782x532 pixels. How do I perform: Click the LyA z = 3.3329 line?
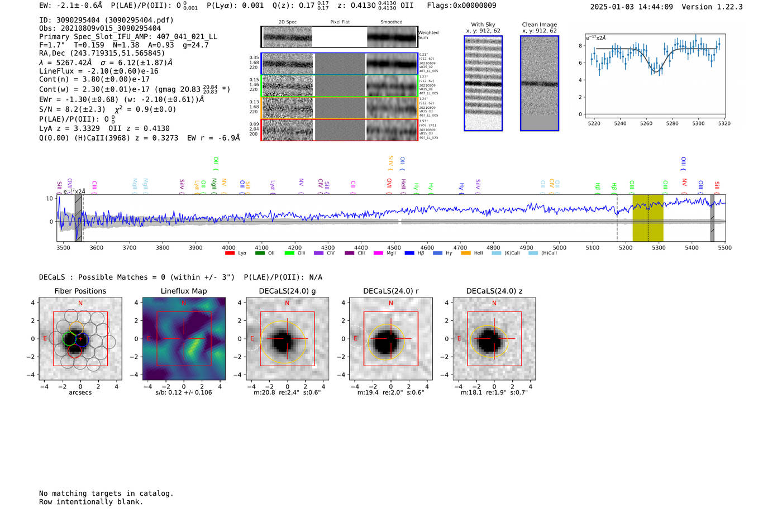coord(104,128)
